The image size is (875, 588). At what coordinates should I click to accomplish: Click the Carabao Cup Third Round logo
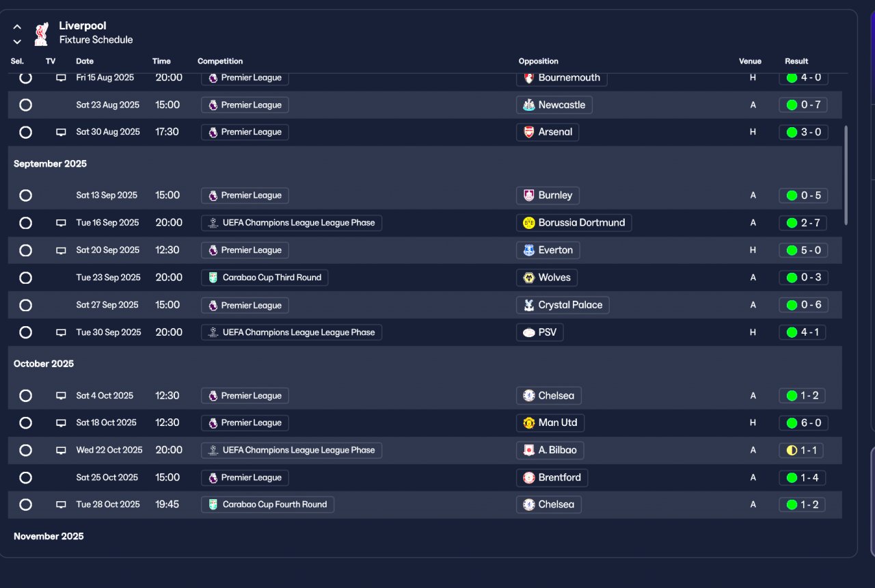pos(213,278)
